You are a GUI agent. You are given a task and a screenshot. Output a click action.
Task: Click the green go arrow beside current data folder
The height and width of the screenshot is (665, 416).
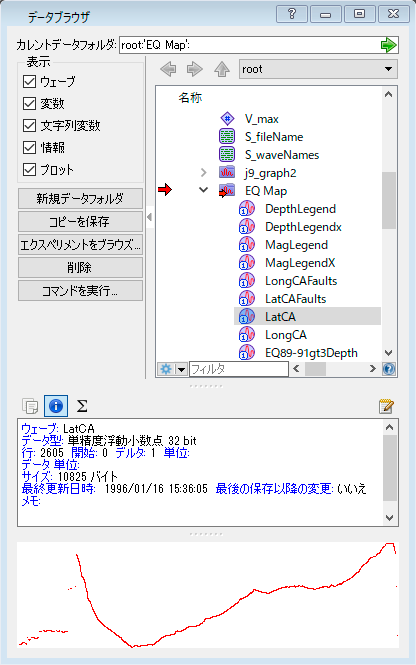tap(388, 45)
